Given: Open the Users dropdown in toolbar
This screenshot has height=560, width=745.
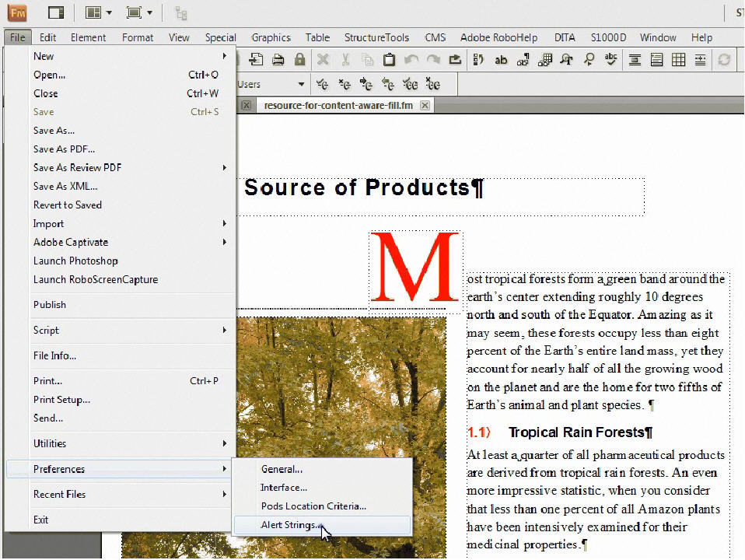Looking at the screenshot, I should click(301, 84).
